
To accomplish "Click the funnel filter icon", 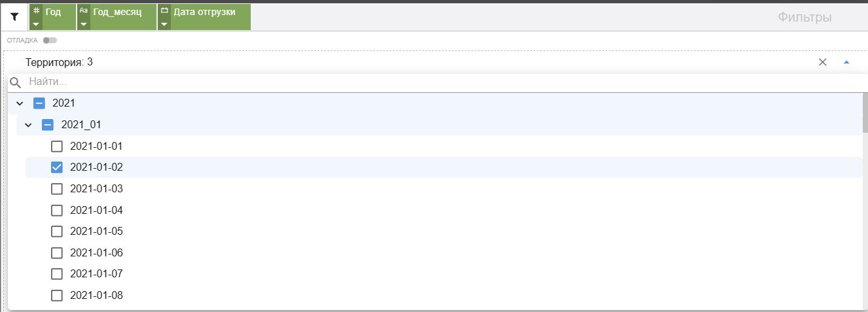I will 14,17.
